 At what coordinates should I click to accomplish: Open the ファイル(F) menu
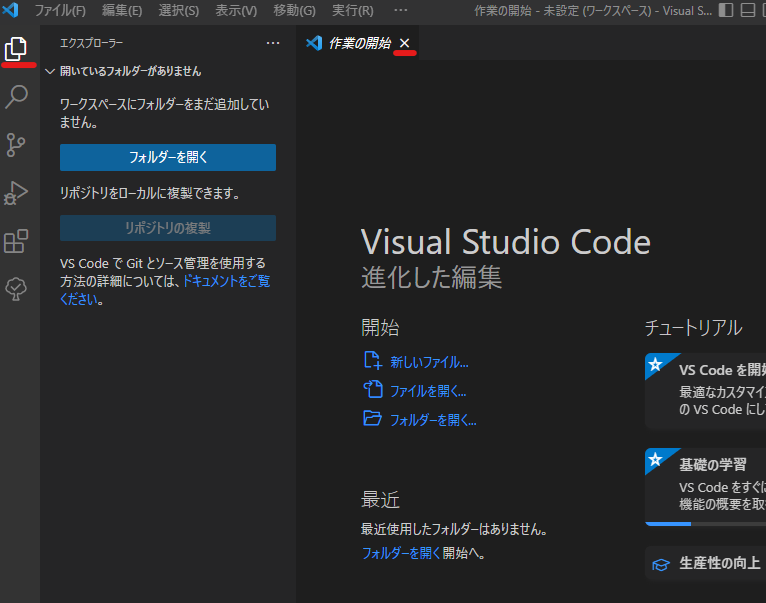pyautogui.click(x=60, y=11)
